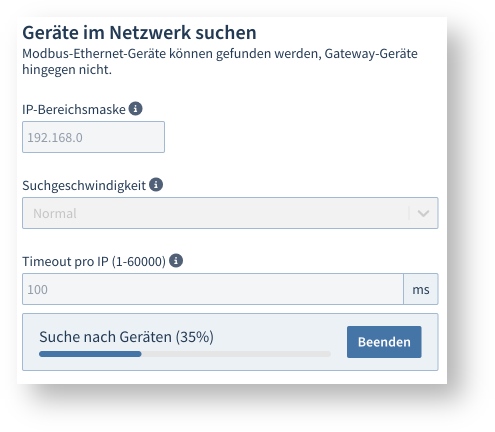Click the Timeout field containing 100

point(213,289)
